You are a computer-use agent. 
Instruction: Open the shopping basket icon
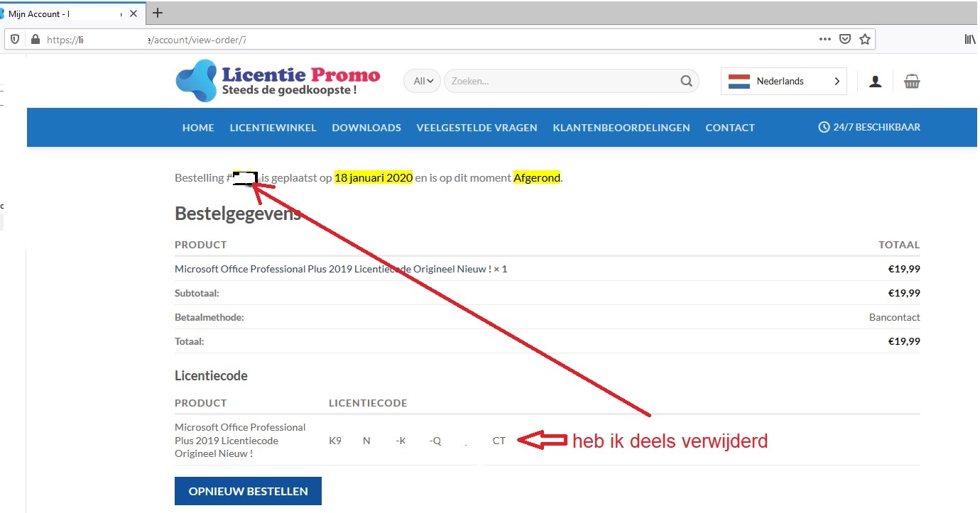click(x=912, y=82)
